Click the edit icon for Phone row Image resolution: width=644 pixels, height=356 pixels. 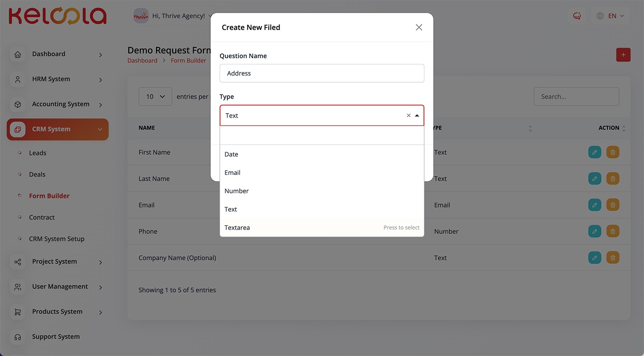point(594,231)
